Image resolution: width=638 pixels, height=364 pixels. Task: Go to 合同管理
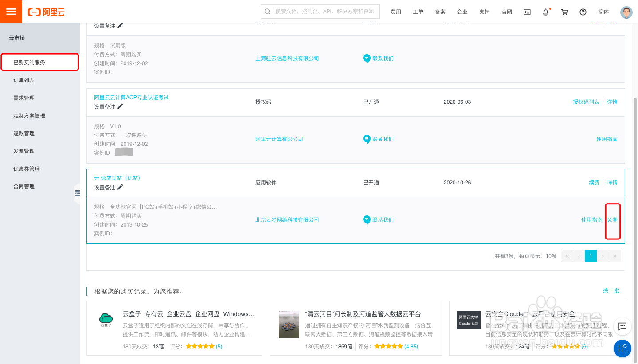pos(24,187)
